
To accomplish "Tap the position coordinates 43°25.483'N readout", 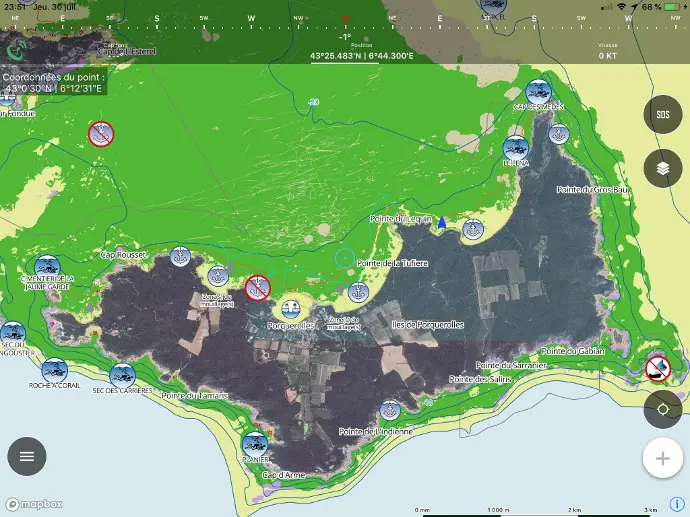I will pyautogui.click(x=362, y=56).
